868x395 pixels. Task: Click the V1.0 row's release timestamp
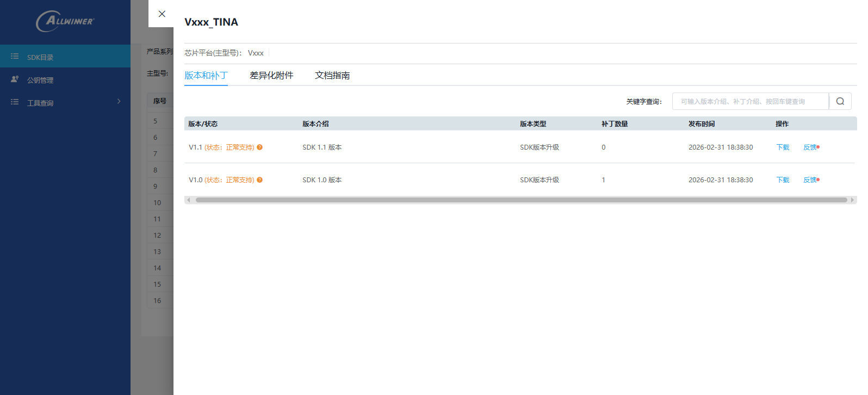pos(721,180)
